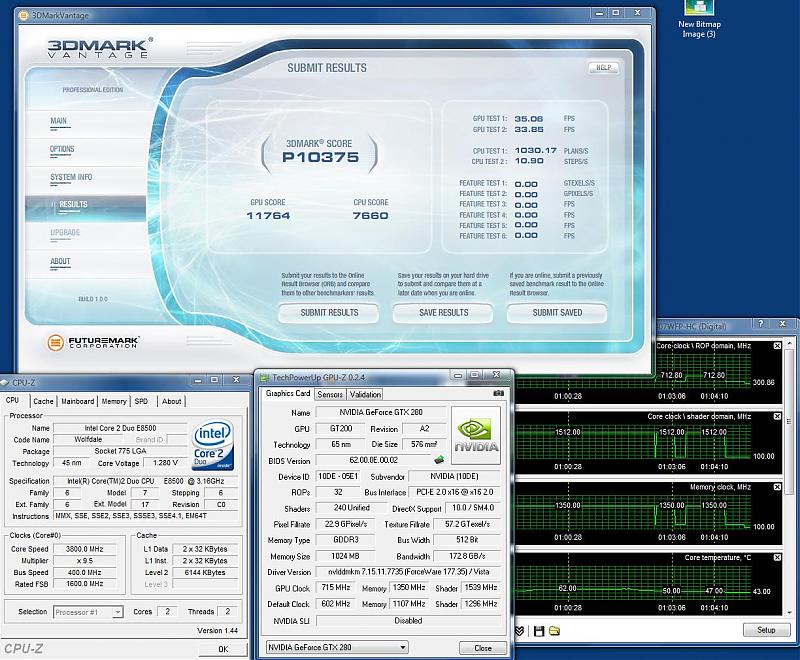The height and width of the screenshot is (660, 800).
Task: Open the graphics card selection dropdown in GPU-Z
Action: click(337, 647)
